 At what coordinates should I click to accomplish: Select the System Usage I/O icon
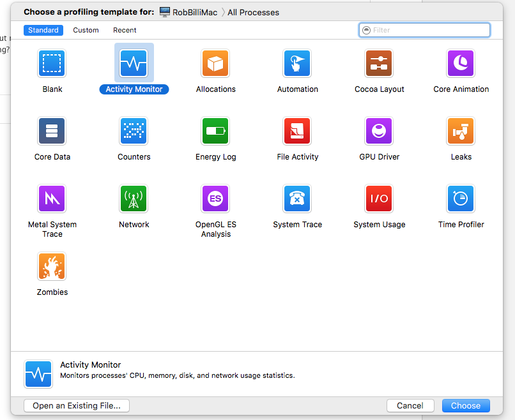(x=379, y=198)
